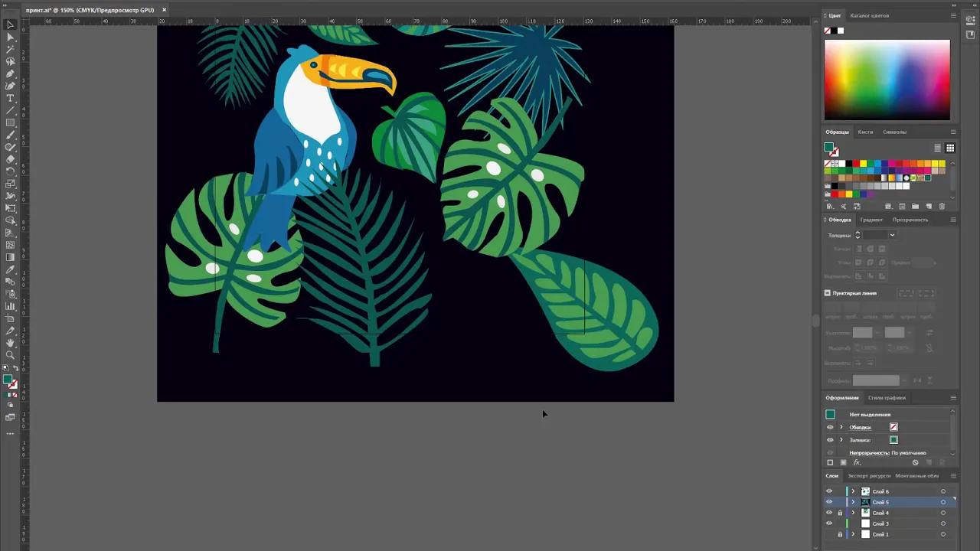Click the Слой 6 layer thumbnail

865,491
